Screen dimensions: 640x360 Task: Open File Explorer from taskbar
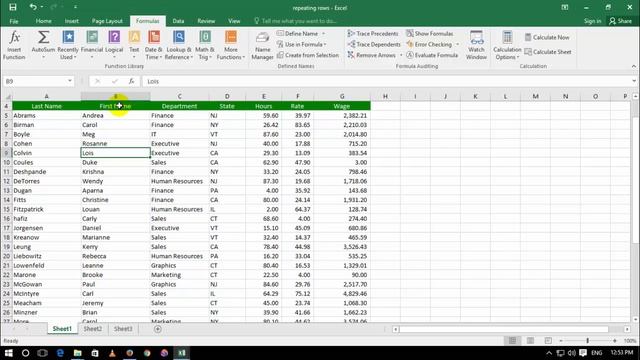click(x=78, y=353)
